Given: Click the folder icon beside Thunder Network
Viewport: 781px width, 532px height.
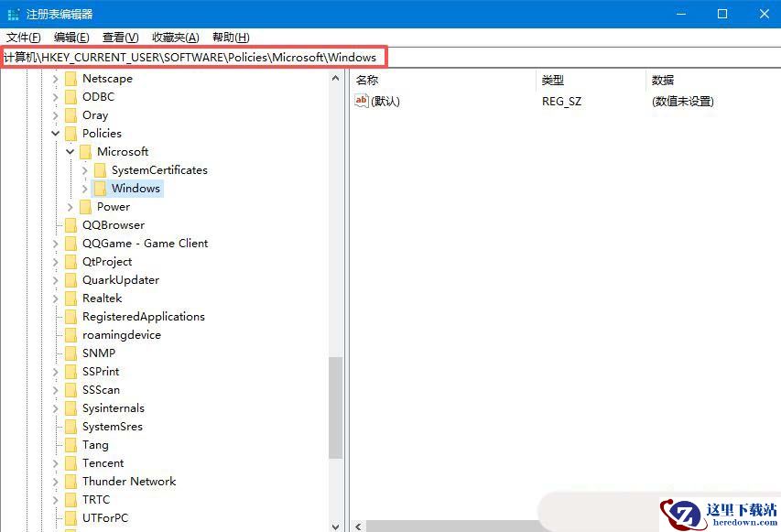Looking at the screenshot, I should tap(71, 482).
